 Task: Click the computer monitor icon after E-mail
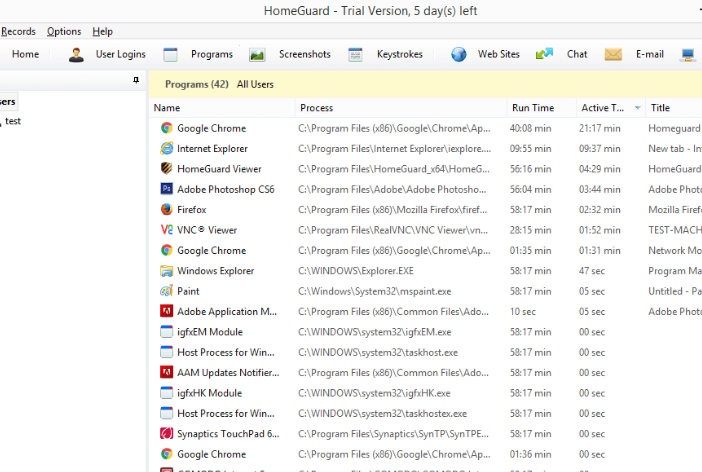tap(688, 55)
